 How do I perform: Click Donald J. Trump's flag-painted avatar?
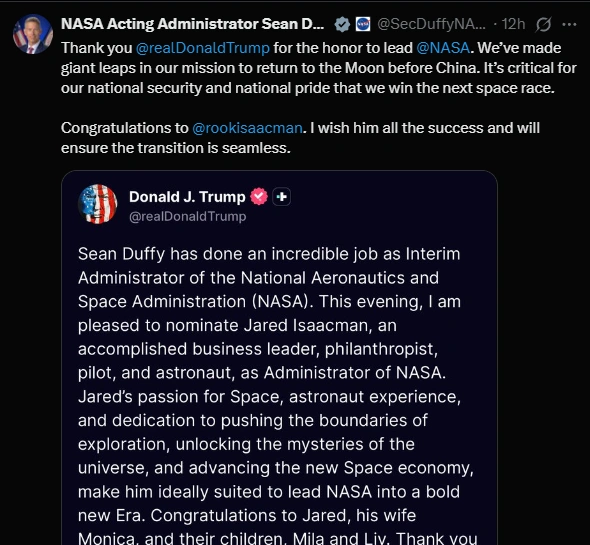[x=97, y=204]
